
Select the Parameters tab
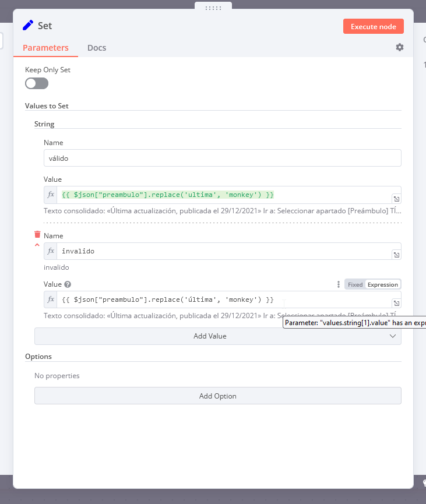[45, 48]
